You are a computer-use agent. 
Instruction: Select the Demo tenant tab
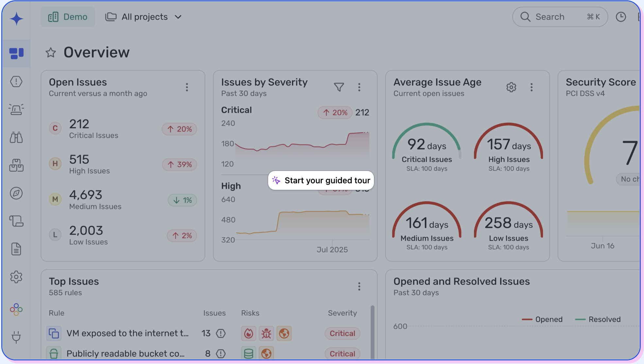point(68,17)
